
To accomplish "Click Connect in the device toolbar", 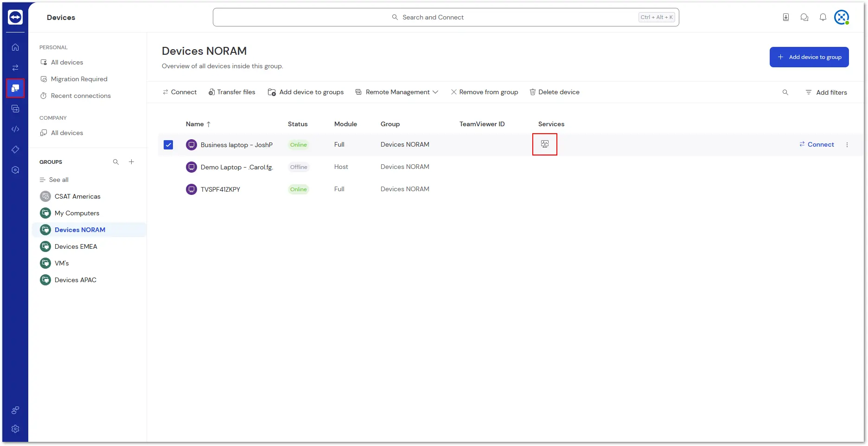I will [179, 92].
